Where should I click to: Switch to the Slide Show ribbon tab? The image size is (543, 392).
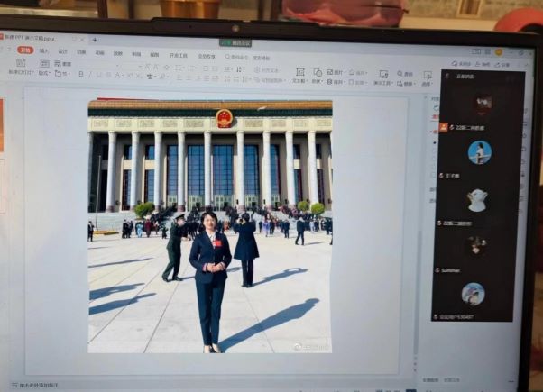point(118,53)
